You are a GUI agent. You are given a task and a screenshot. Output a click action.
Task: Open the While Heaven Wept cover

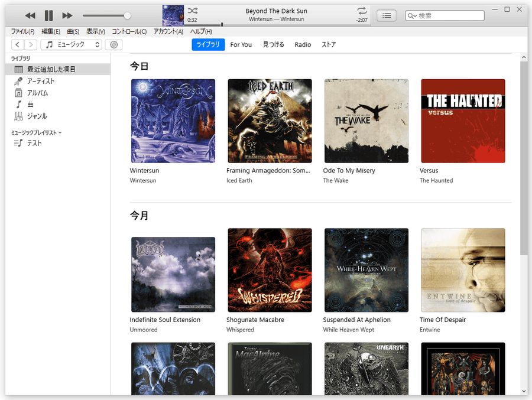366,270
